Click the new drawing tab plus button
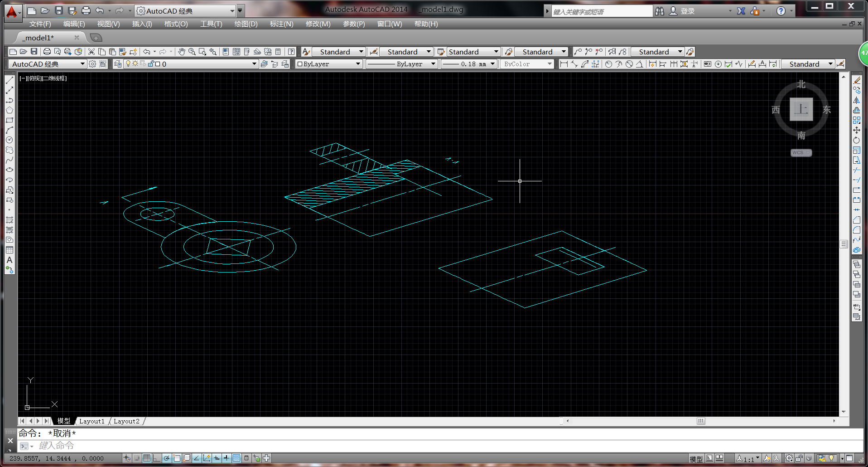The width and height of the screenshot is (868, 467). (96, 38)
